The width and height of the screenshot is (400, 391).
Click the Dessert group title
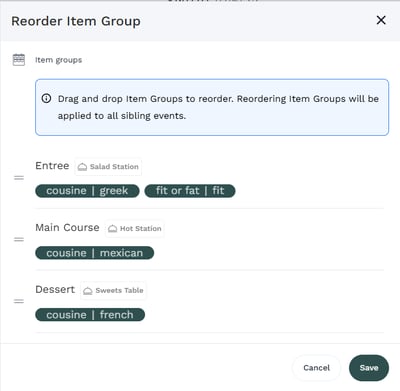[x=55, y=289]
